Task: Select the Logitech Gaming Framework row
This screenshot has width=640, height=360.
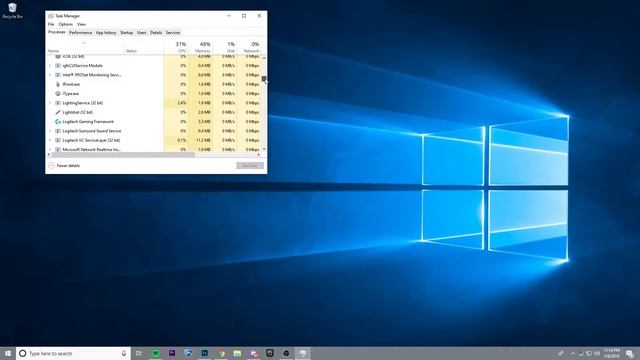Action: [x=154, y=122]
